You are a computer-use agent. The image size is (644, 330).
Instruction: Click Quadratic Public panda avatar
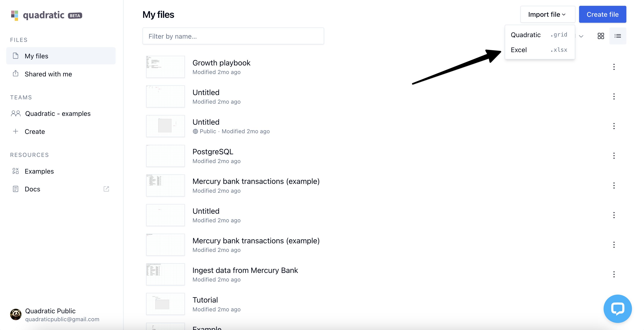click(16, 315)
